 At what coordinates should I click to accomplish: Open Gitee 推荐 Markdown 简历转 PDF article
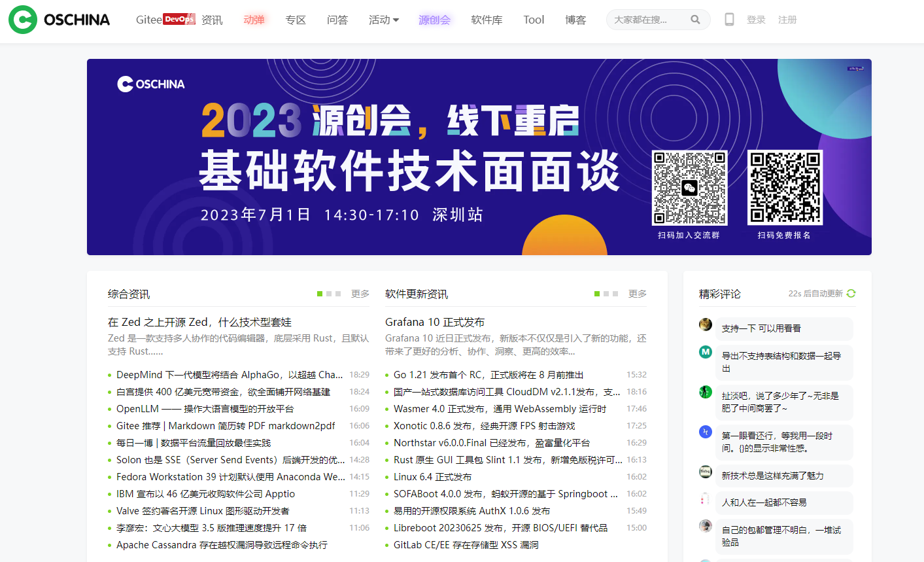click(x=226, y=426)
